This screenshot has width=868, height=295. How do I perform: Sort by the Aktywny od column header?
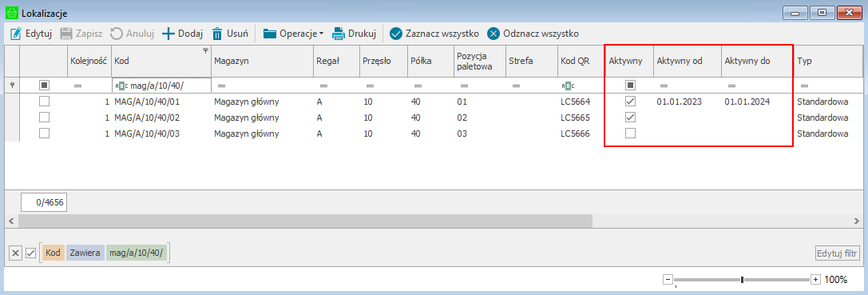coord(687,61)
